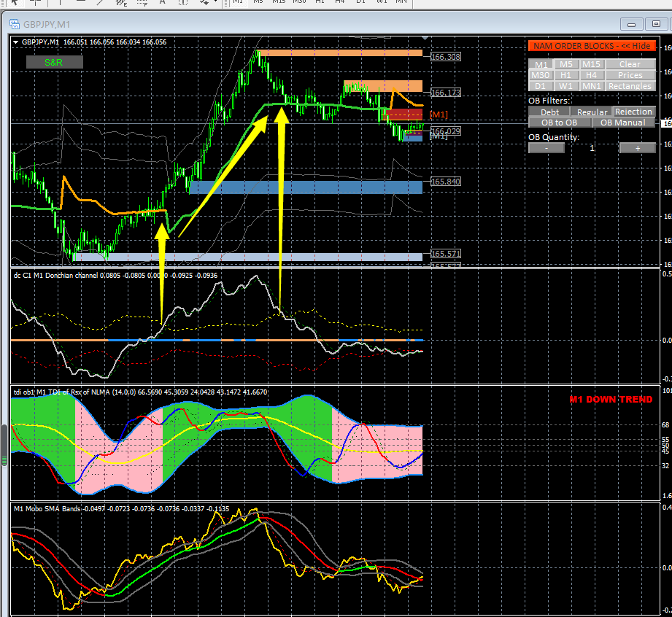
Task: Click the M1 DOWN TREND text
Action: tap(611, 400)
